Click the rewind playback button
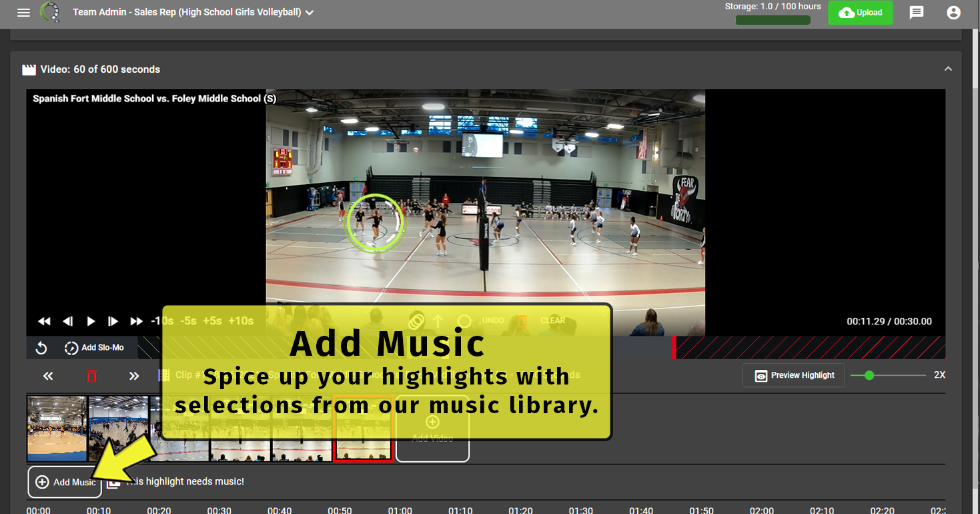The height and width of the screenshot is (514, 980). pos(44,321)
